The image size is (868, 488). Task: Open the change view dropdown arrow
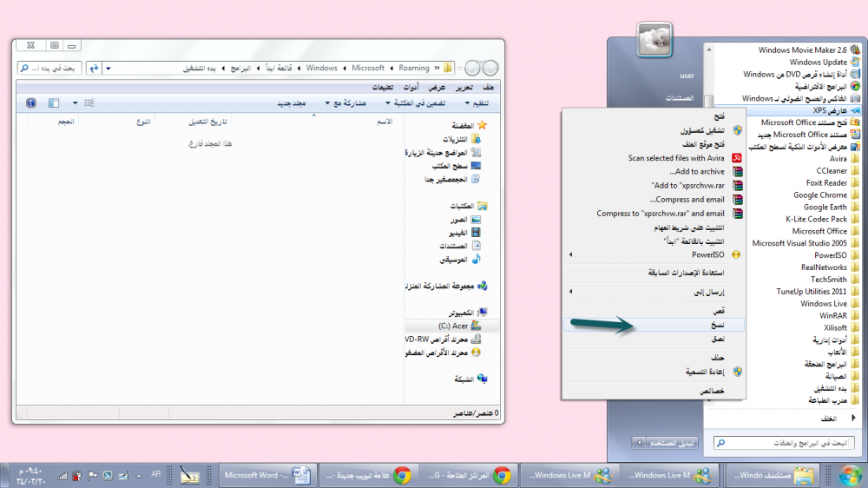click(76, 102)
